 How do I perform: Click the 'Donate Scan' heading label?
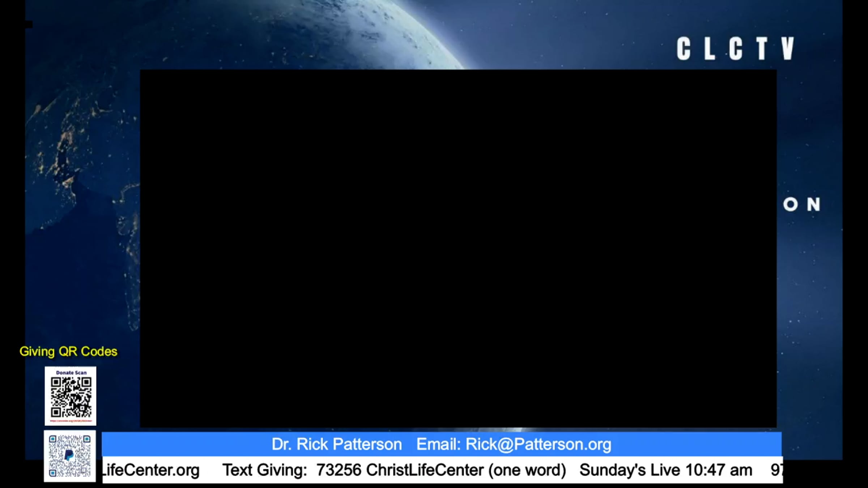[71, 372]
